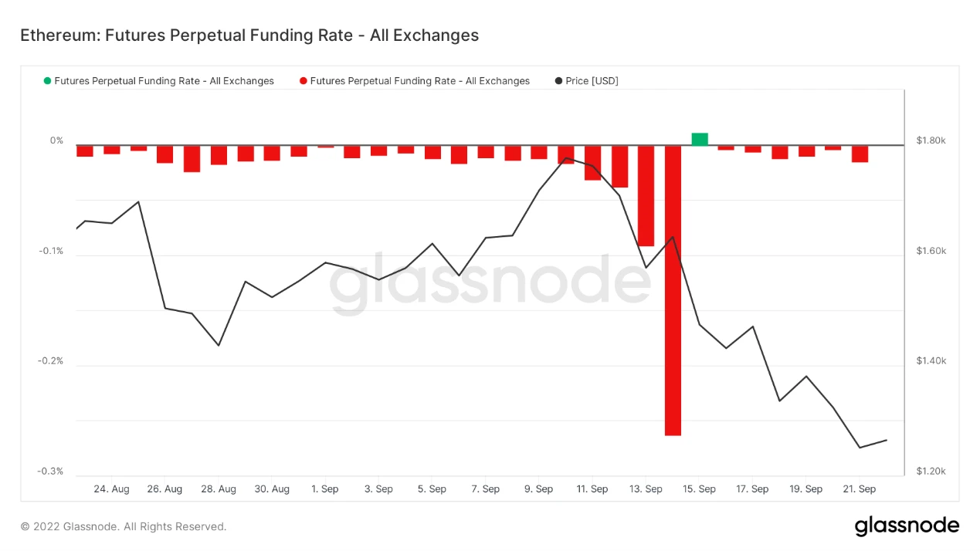The width and height of the screenshot is (980, 551).
Task: Toggle red Funding Rate legend dot
Action: click(303, 81)
